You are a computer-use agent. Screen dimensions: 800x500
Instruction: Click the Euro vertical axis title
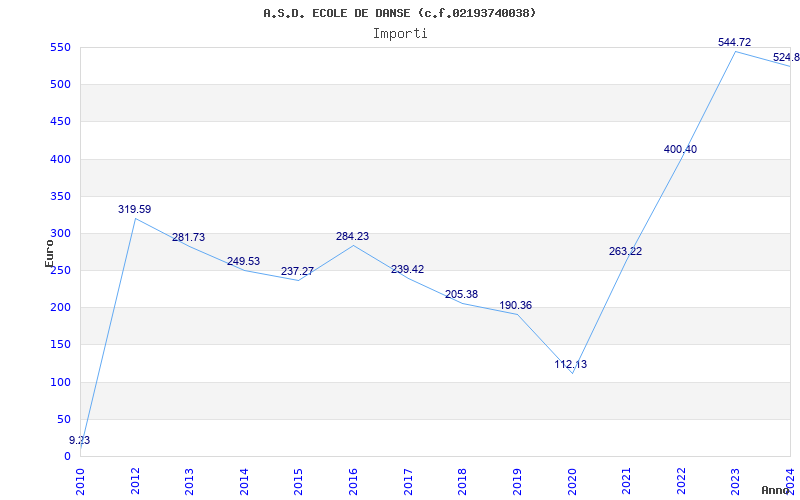[49, 253]
